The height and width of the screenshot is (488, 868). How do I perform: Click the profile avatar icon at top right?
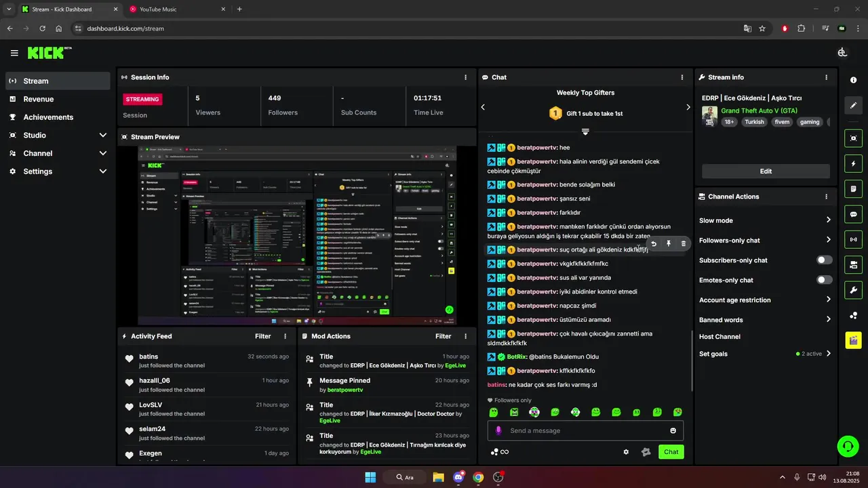click(x=842, y=53)
